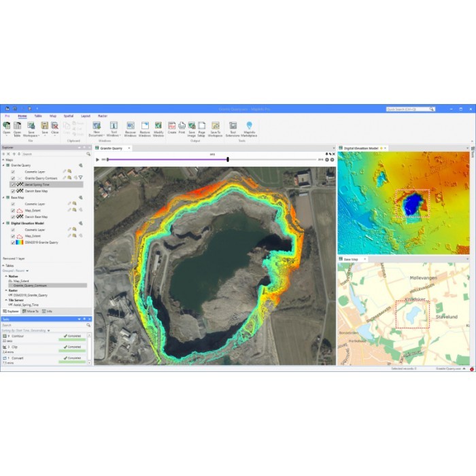Click the Print icon in Output group
476x476 pixels.
coord(182,126)
